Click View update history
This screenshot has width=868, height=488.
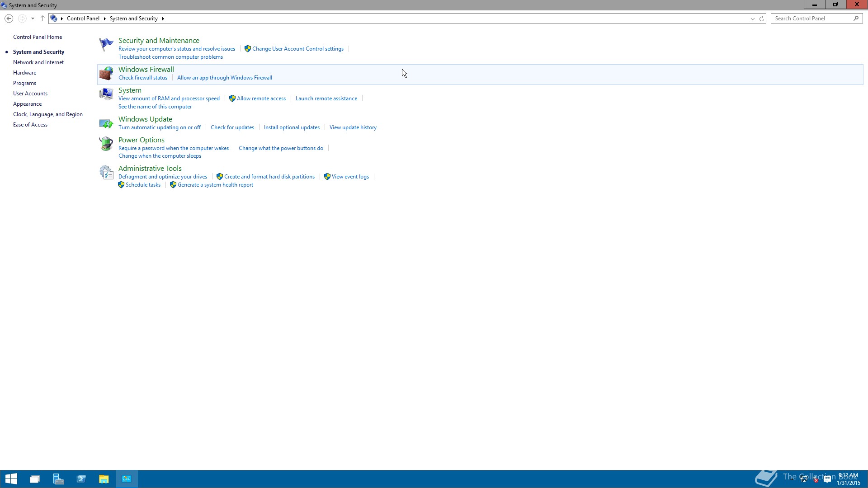coord(353,127)
